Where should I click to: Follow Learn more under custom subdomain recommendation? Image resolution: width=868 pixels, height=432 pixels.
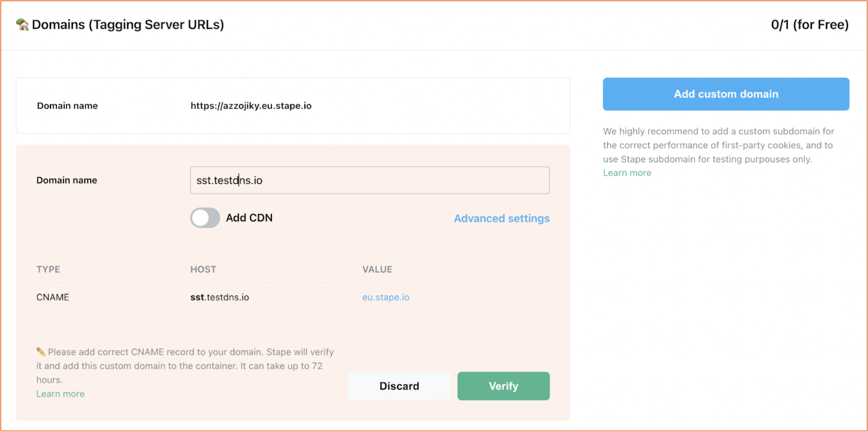point(627,173)
